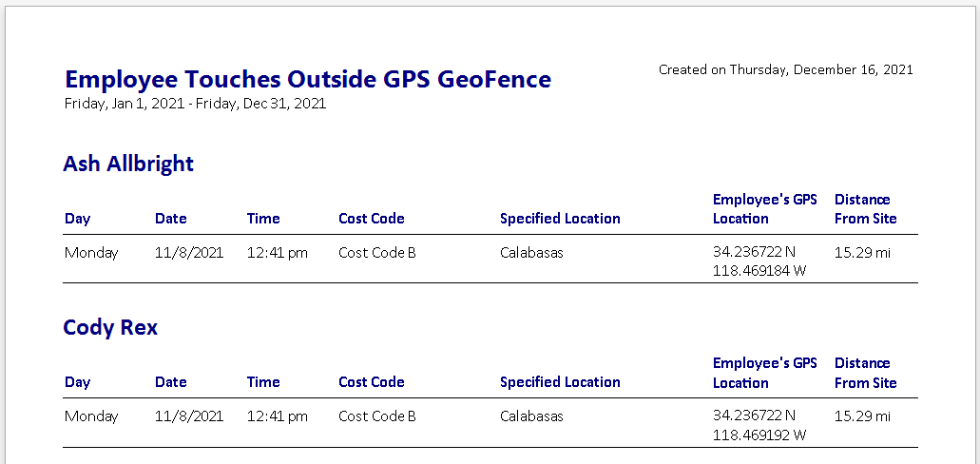Click Time column header under Ash Allbright
Viewport: 980px width, 464px height.
tap(263, 219)
